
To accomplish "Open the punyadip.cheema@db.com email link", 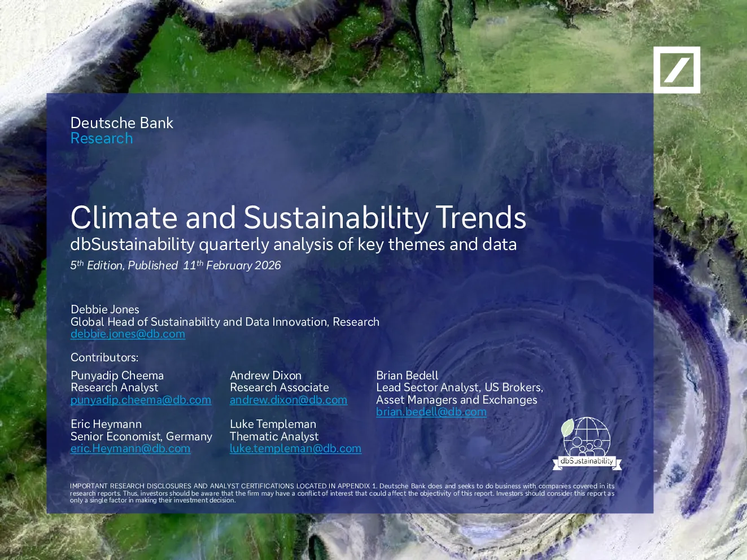I will [141, 400].
